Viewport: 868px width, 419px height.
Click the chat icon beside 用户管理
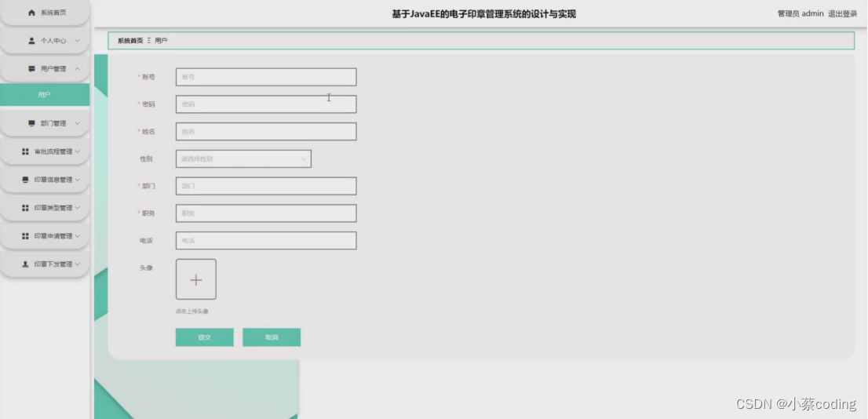tap(31, 68)
